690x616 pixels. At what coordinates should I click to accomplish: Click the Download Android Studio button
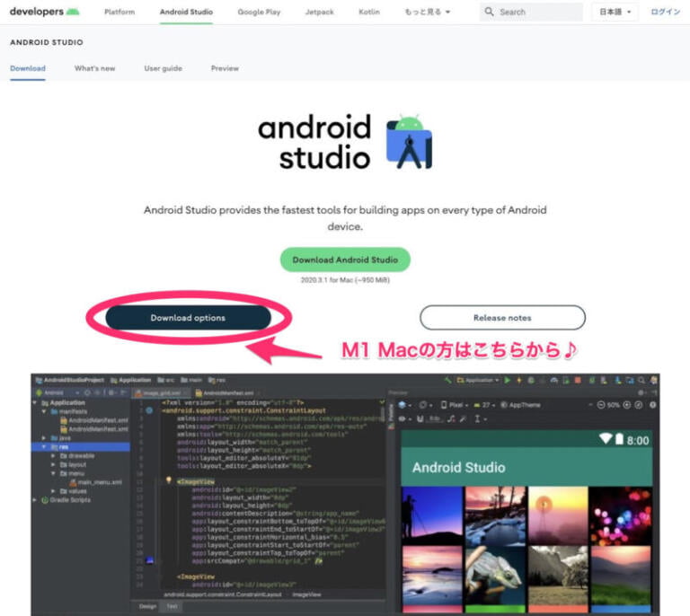(345, 260)
